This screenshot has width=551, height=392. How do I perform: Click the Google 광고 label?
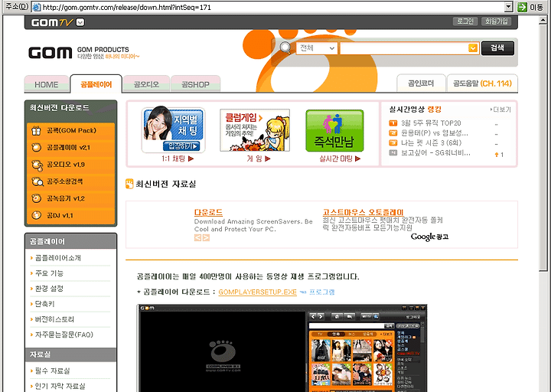click(x=429, y=237)
